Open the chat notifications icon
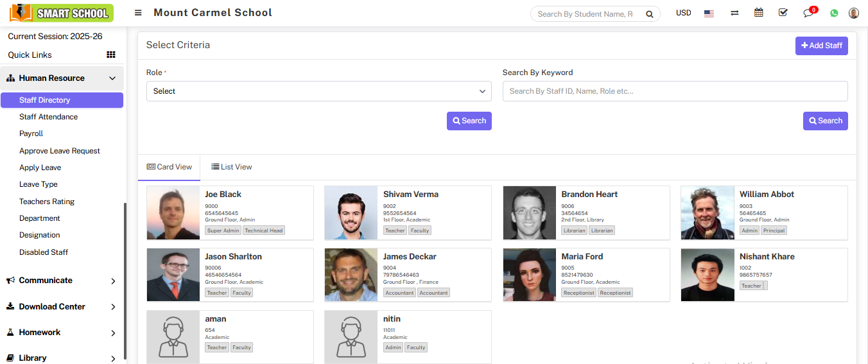Image resolution: width=868 pixels, height=364 pixels. click(808, 13)
